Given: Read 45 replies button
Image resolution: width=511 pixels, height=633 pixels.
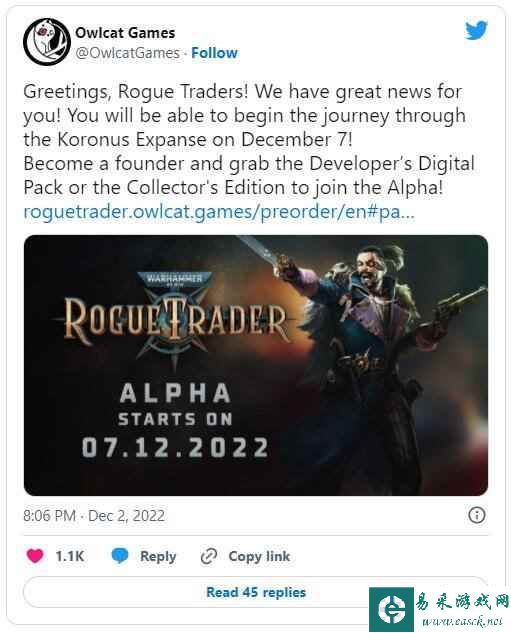Looking at the screenshot, I should 256,592.
